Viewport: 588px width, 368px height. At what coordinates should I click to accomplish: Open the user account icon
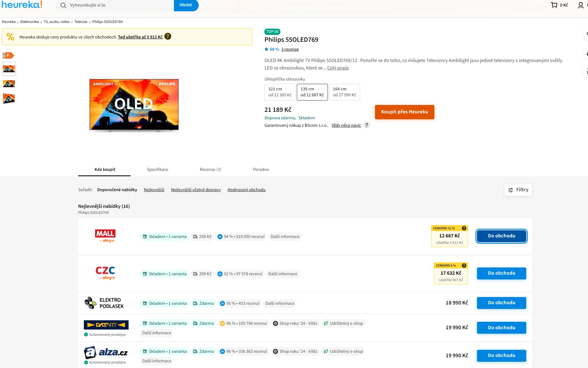581,5
